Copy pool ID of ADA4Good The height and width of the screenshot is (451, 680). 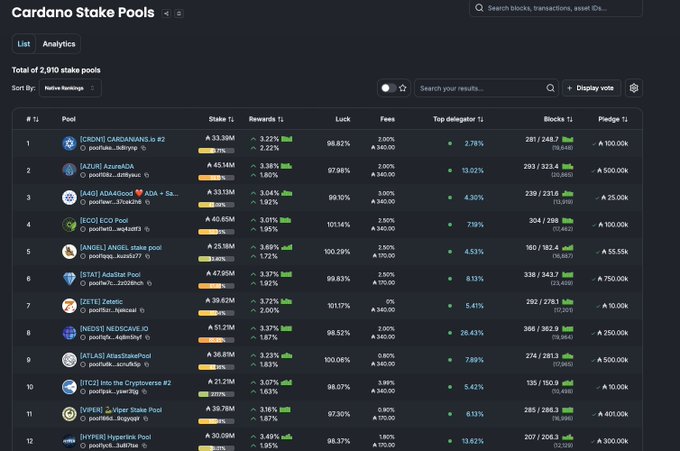pos(147,202)
